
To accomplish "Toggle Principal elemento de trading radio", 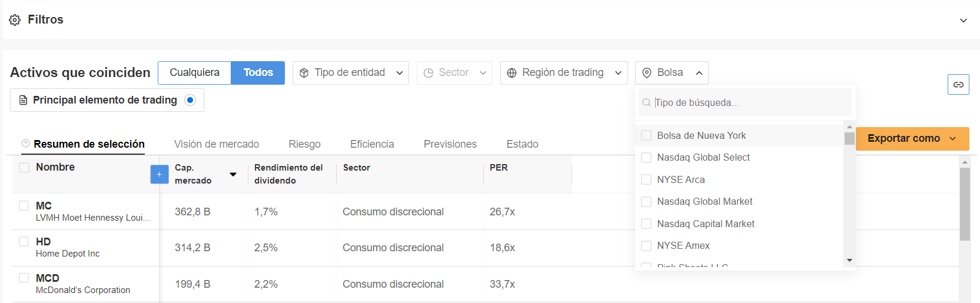I will [190, 100].
